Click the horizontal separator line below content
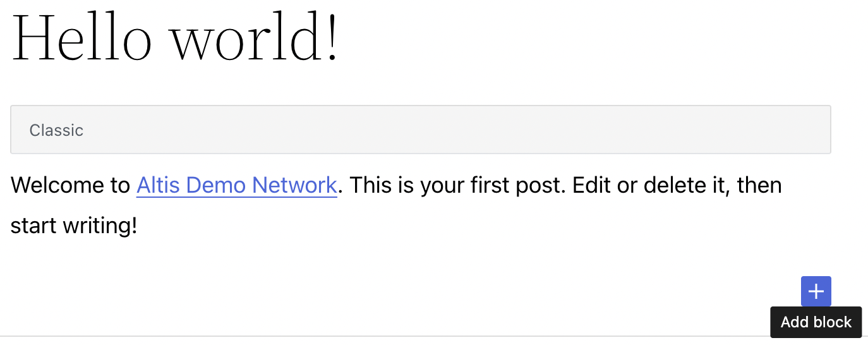 [385, 336]
